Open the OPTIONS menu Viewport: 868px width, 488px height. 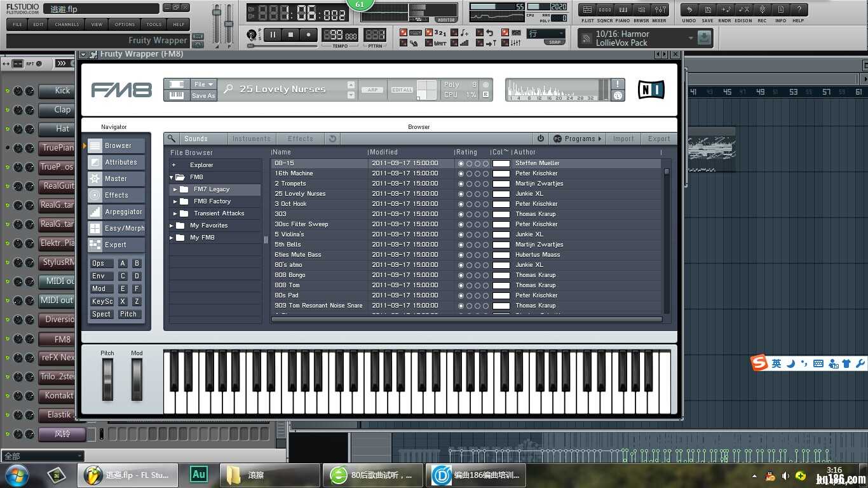(x=125, y=24)
